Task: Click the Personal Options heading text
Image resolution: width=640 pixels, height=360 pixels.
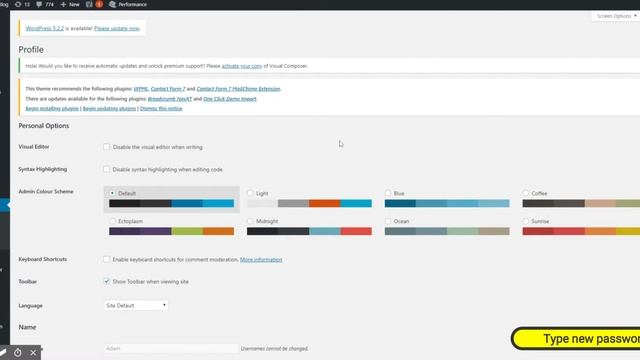Action: click(44, 126)
